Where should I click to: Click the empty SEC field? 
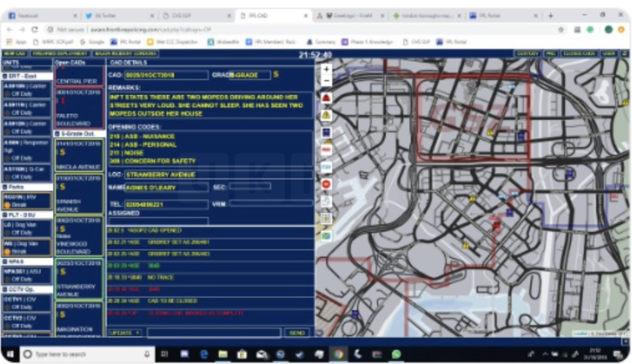250,187
